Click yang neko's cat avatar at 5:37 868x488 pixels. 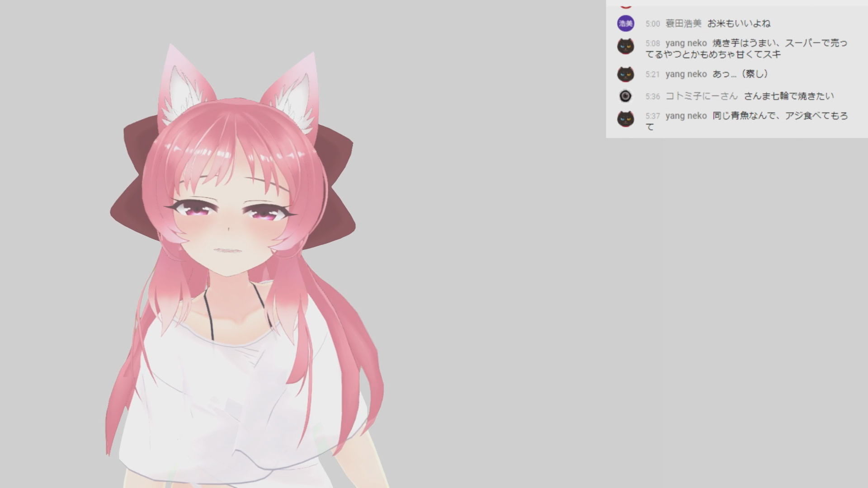625,119
